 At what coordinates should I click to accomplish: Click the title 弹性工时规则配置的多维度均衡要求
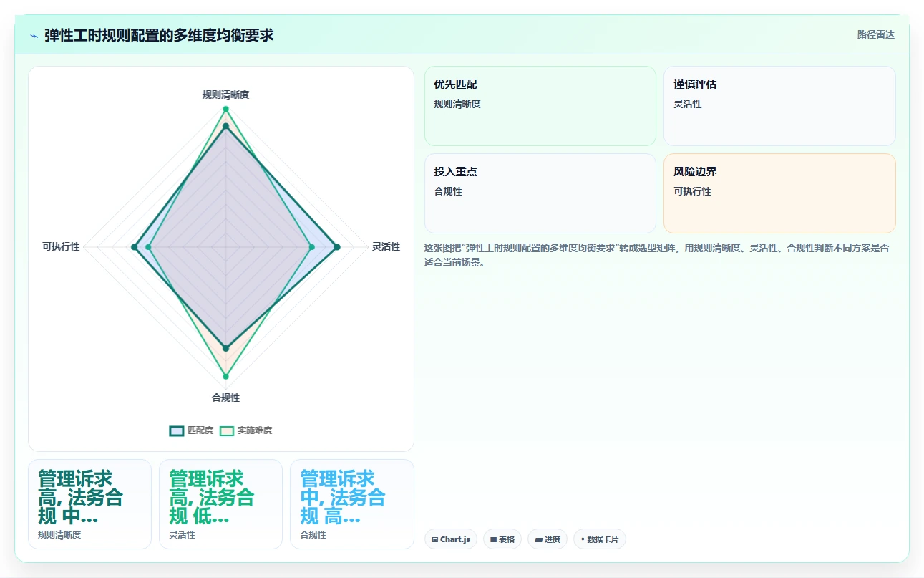pos(159,35)
